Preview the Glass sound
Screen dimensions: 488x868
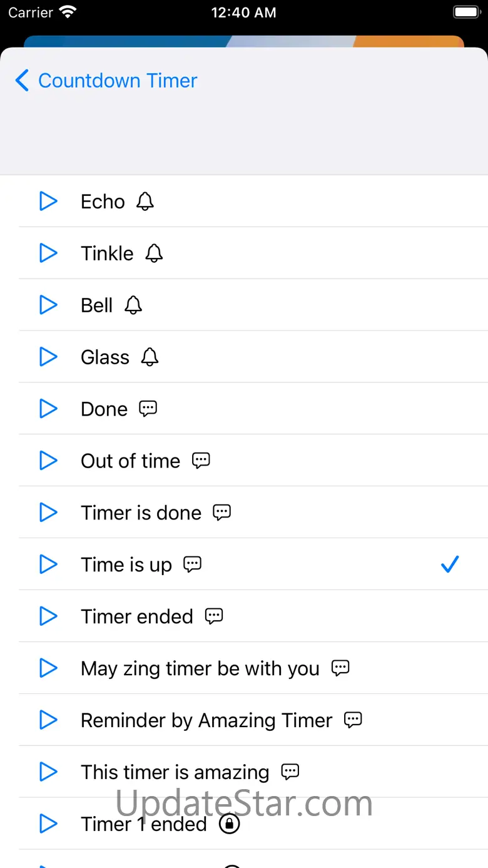(48, 357)
